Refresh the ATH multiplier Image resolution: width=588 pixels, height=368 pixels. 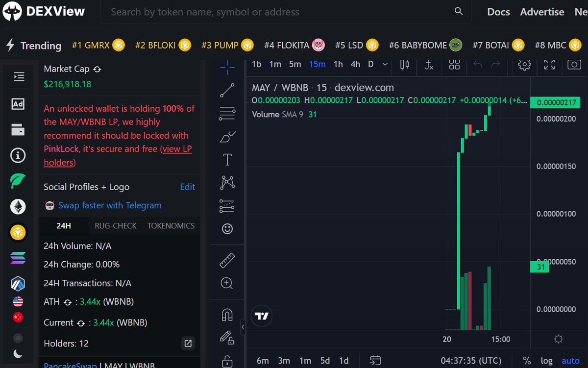(x=68, y=302)
